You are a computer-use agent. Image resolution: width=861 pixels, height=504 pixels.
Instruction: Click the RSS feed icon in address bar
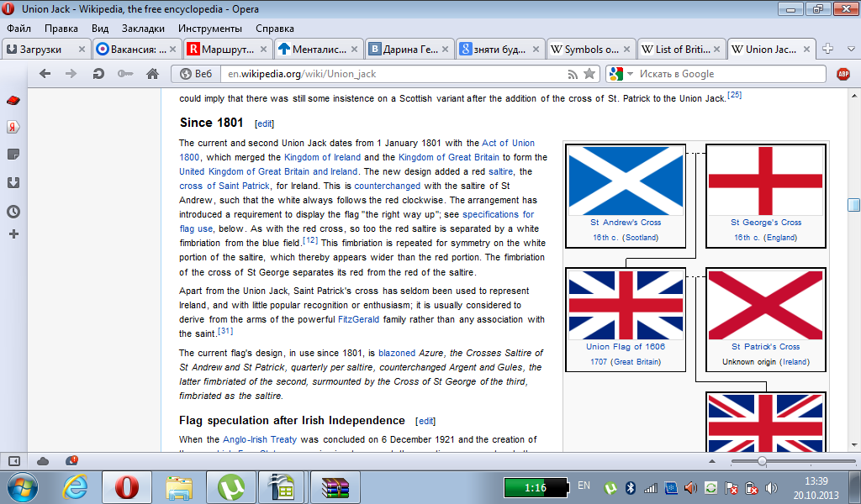[573, 74]
